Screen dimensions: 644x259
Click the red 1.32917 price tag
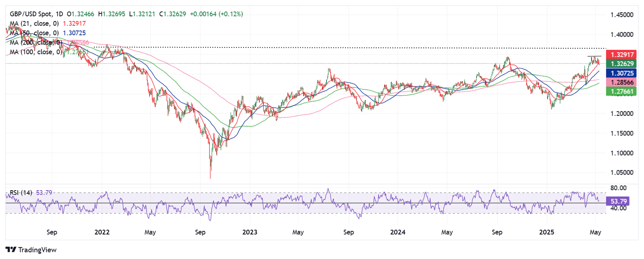pyautogui.click(x=622, y=55)
